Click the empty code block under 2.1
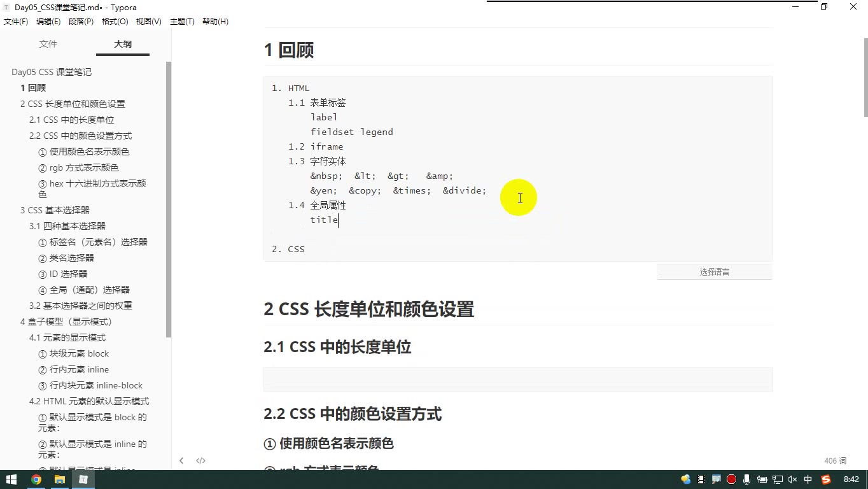This screenshot has height=489, width=868. click(518, 379)
